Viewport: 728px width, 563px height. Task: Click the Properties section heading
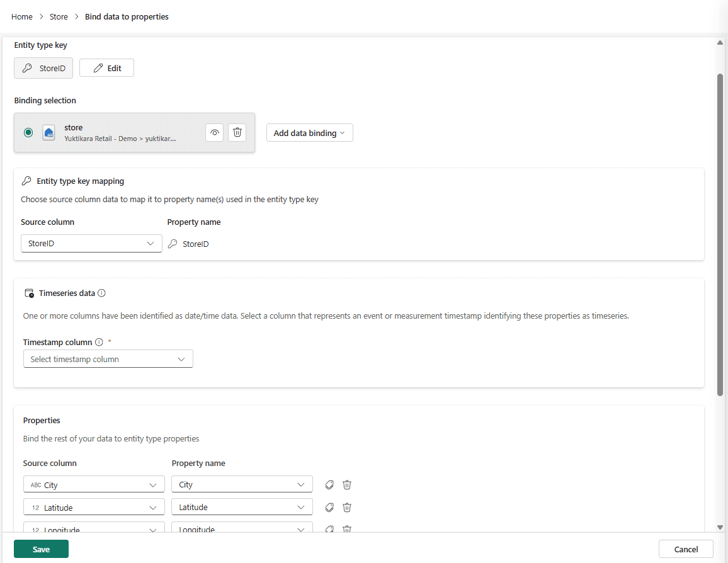click(42, 421)
